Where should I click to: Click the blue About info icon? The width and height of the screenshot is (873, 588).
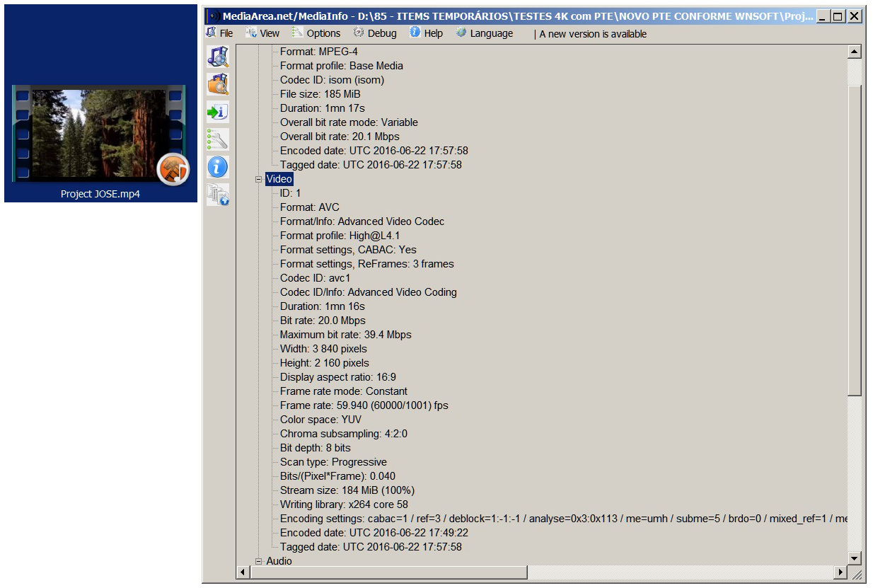click(217, 167)
